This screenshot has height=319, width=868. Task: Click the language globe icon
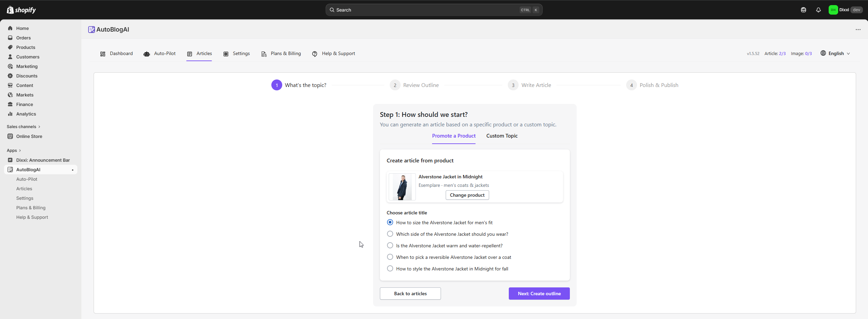pyautogui.click(x=823, y=53)
